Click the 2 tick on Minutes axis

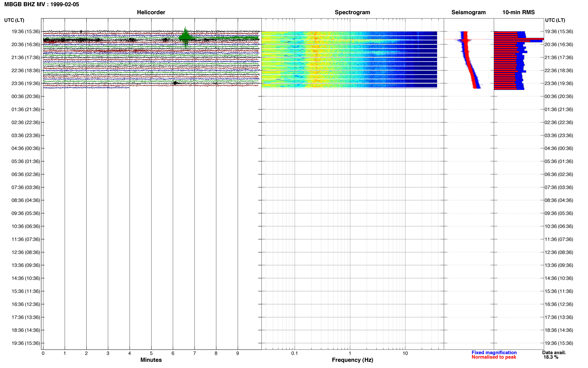click(x=86, y=353)
